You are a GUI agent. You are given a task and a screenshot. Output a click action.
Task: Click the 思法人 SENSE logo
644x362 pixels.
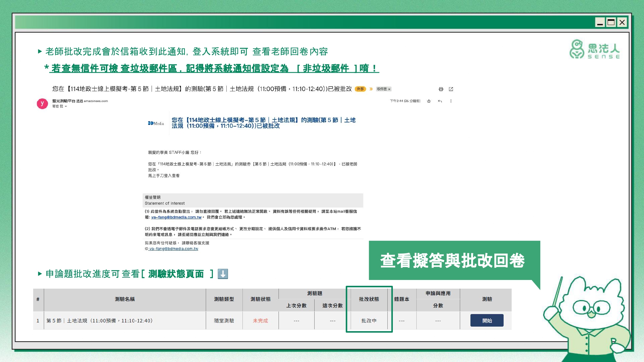594,49
